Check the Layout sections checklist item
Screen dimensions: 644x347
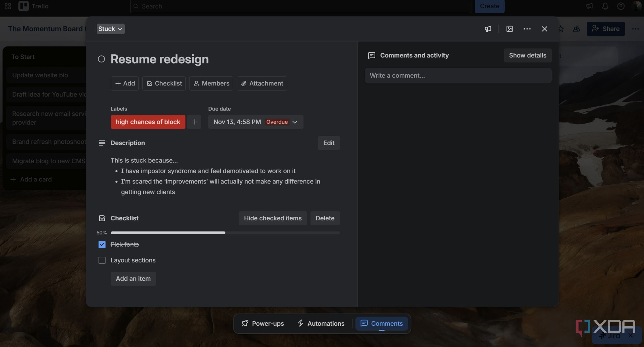[102, 260]
